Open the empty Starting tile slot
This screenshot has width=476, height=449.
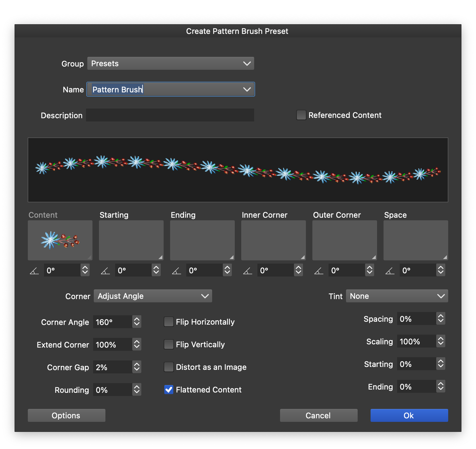tap(131, 240)
